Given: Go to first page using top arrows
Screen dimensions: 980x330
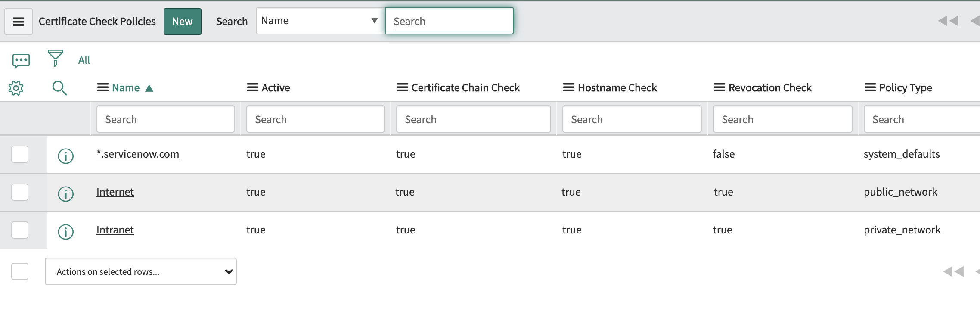Looking at the screenshot, I should pyautogui.click(x=948, y=21).
